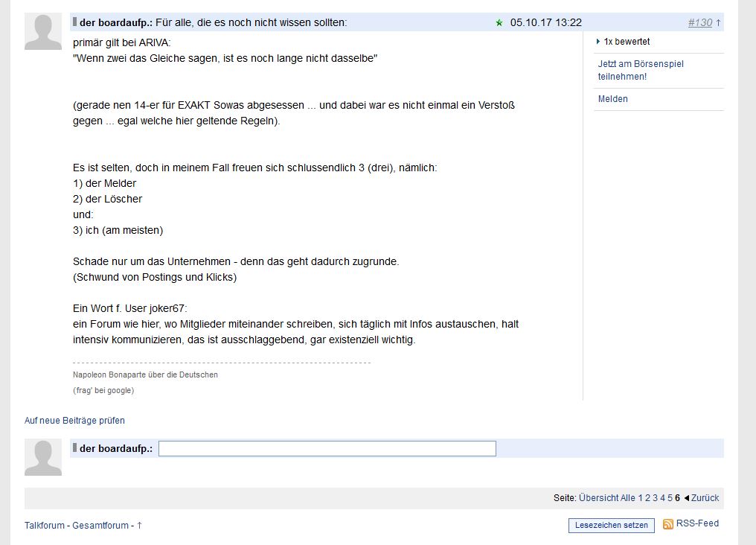The image size is (756, 545).
Task: Click the avatar next to the reply field
Action: (42, 457)
